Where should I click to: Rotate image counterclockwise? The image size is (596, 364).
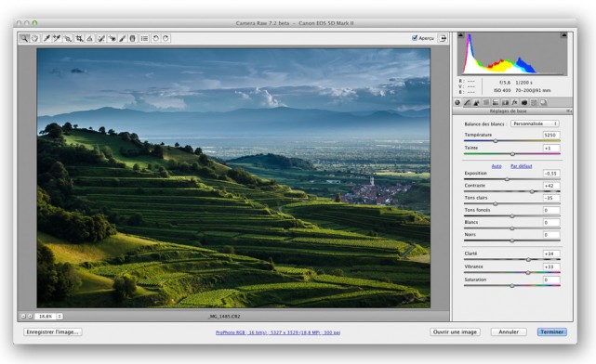(x=155, y=38)
